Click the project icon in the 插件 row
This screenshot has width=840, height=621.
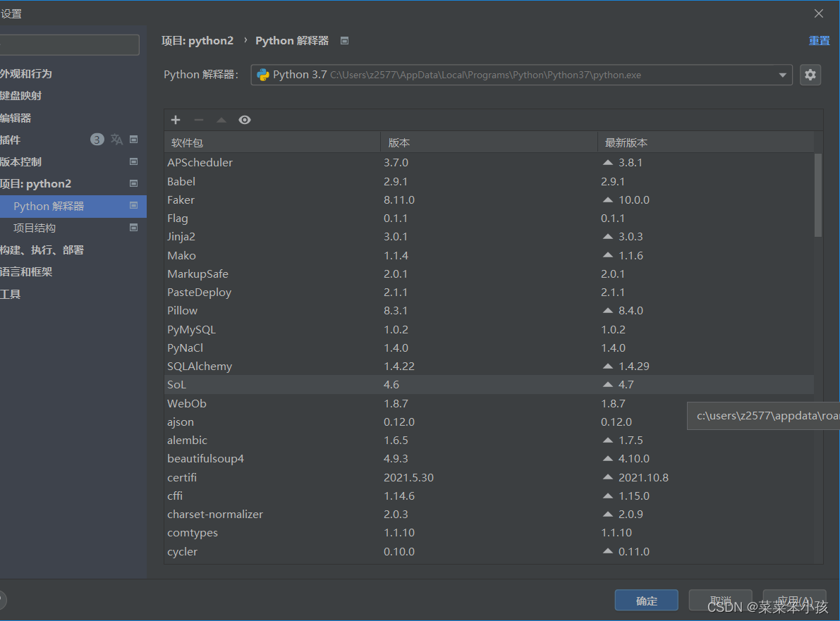point(134,140)
